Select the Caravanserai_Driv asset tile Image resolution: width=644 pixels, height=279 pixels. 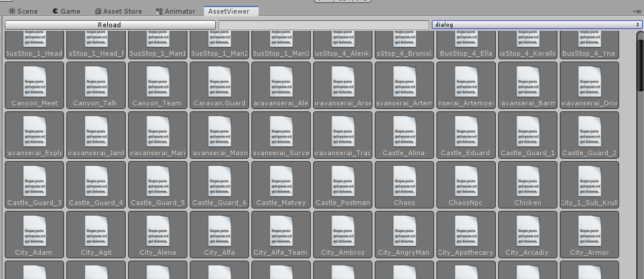point(589,85)
